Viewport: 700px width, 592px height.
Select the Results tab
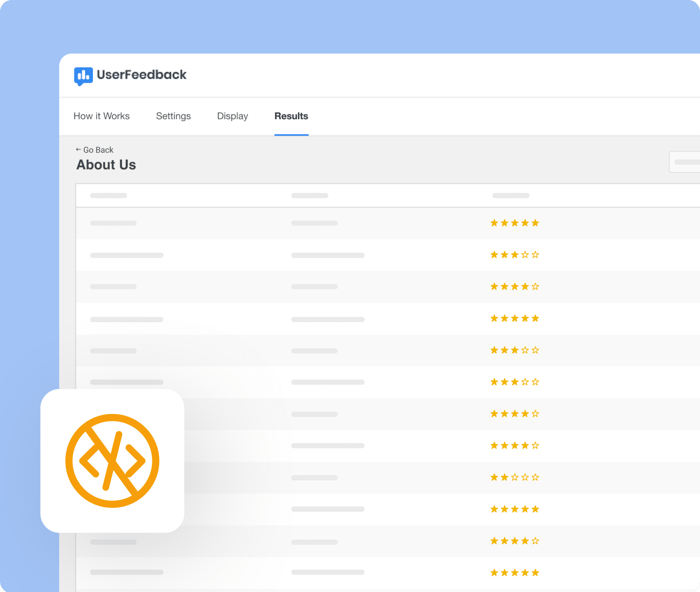pyautogui.click(x=291, y=116)
